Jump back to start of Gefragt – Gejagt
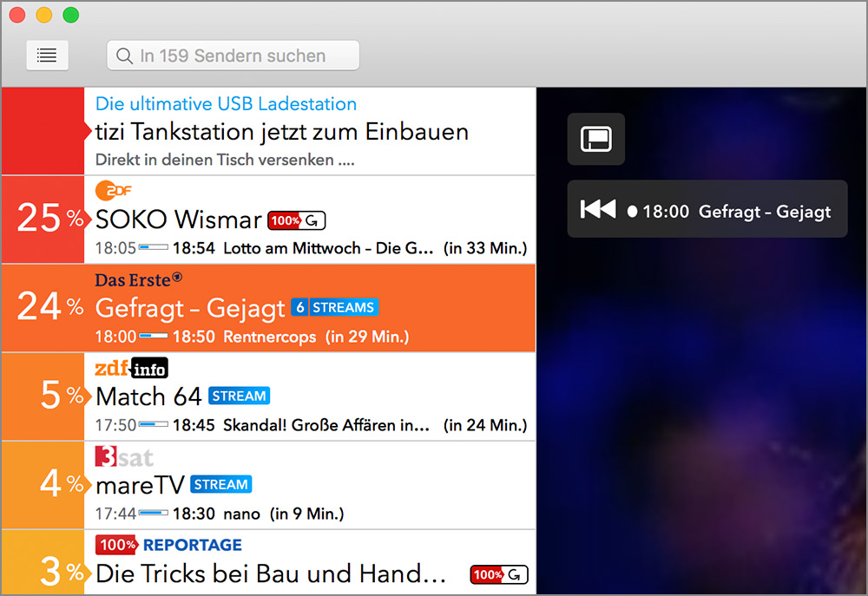This screenshot has width=868, height=596. click(x=598, y=209)
